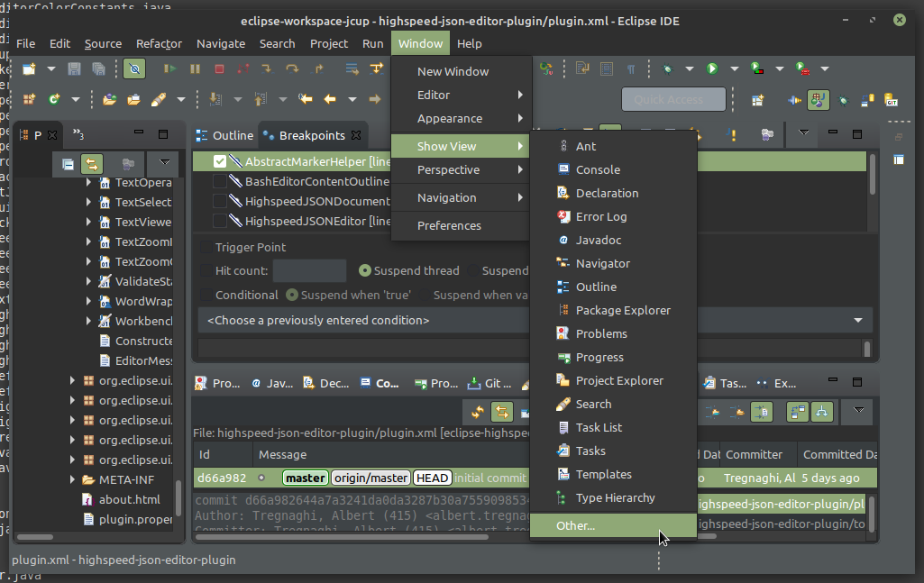Expand the META-INF folder
This screenshot has height=583, width=924.
(72, 479)
